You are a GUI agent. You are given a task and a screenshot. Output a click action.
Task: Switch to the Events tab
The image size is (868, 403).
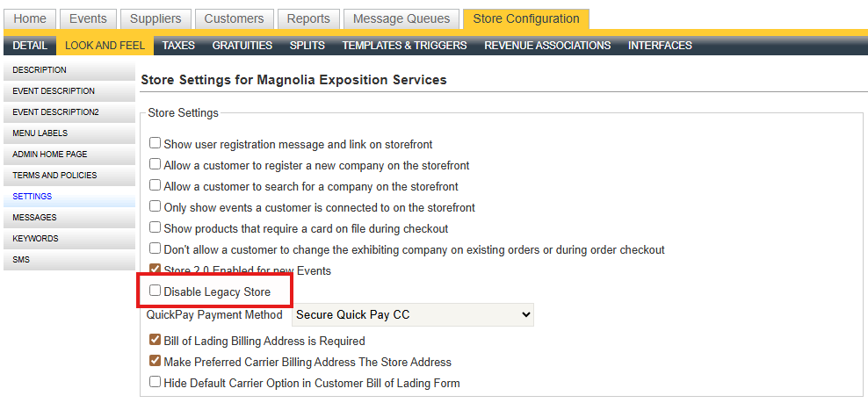pos(88,18)
